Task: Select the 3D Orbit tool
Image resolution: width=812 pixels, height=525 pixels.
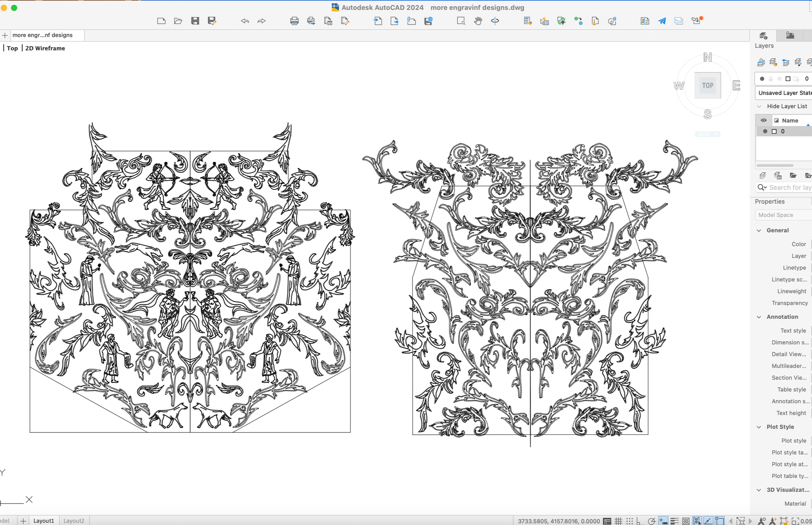Action: [x=495, y=21]
